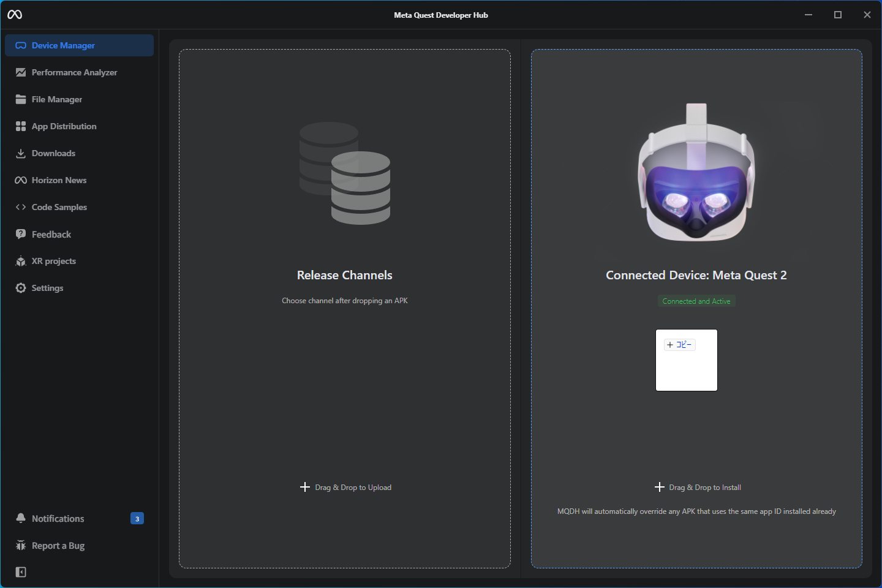Click the Connected Device: Meta Quest 2 heading
The width and height of the screenshot is (882, 588).
click(696, 275)
